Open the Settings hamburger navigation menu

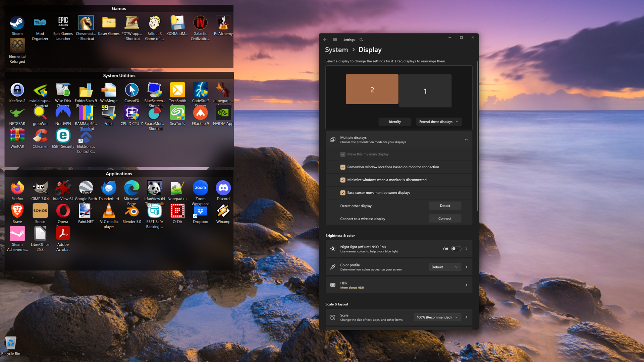(x=335, y=40)
